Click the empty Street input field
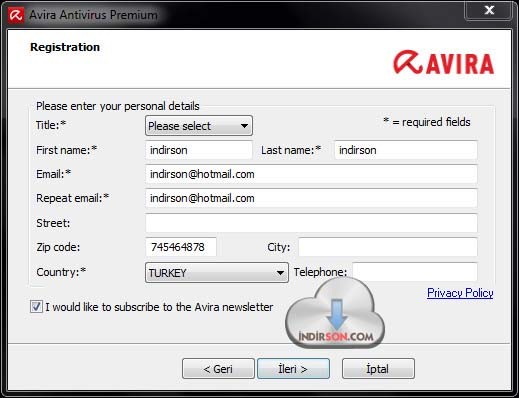 click(x=311, y=223)
